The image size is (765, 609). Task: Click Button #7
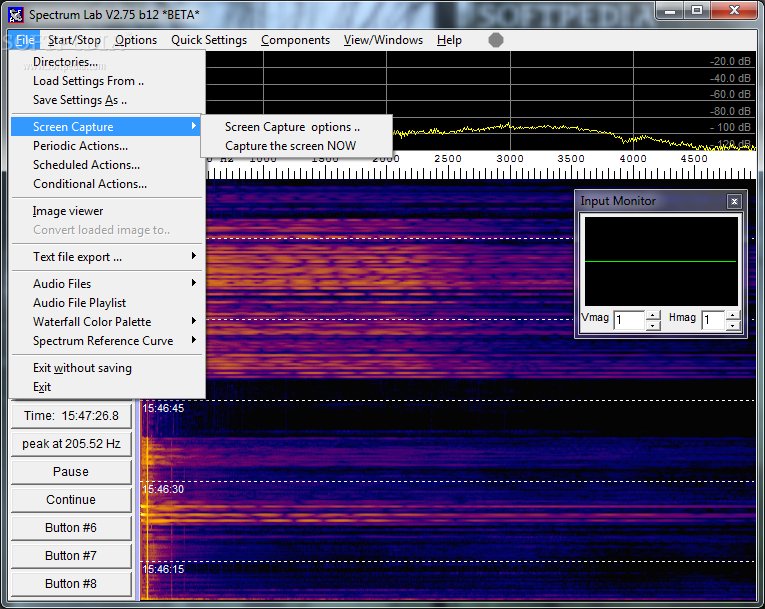pos(71,555)
